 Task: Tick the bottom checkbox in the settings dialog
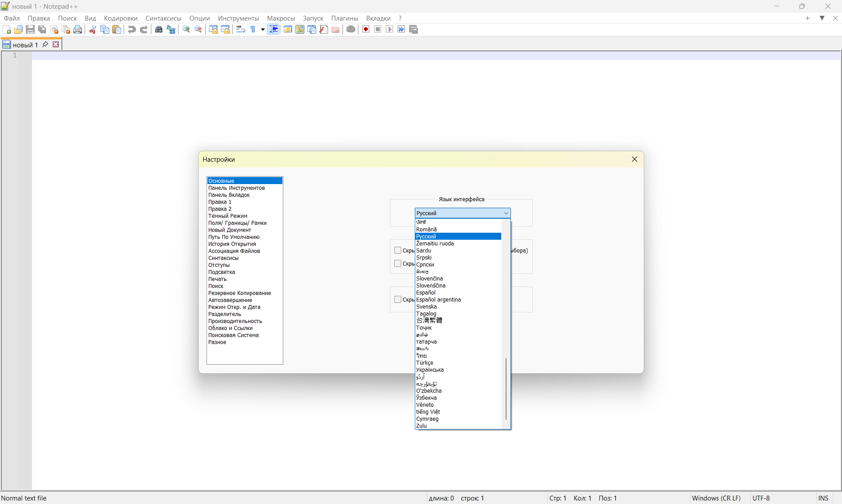pyautogui.click(x=398, y=299)
